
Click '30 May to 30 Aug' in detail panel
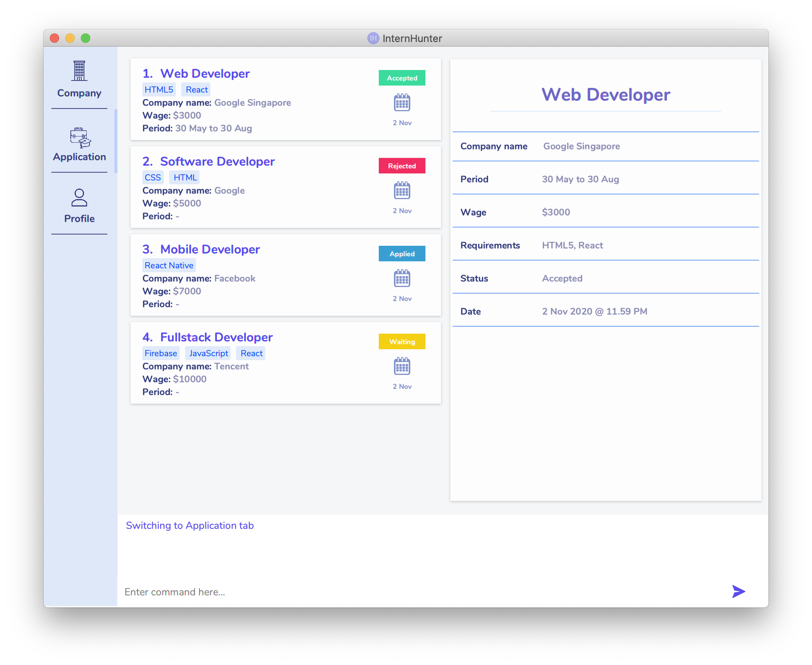[581, 179]
